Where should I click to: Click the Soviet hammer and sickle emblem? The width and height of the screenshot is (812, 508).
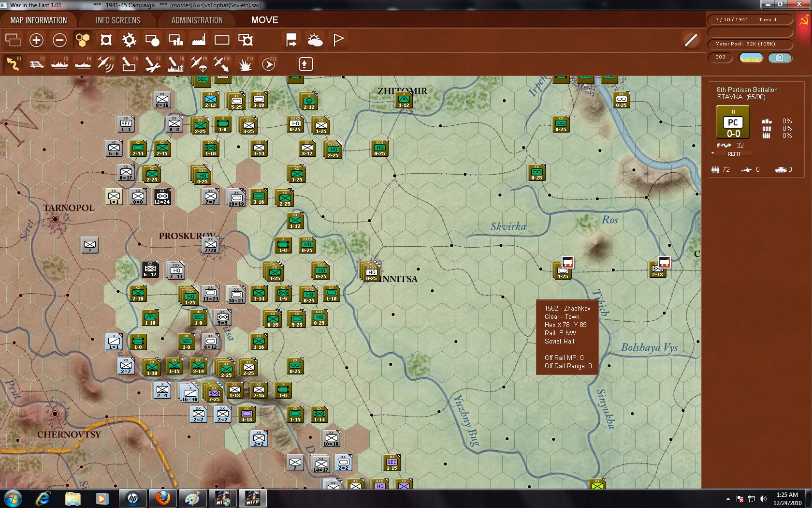click(x=804, y=20)
